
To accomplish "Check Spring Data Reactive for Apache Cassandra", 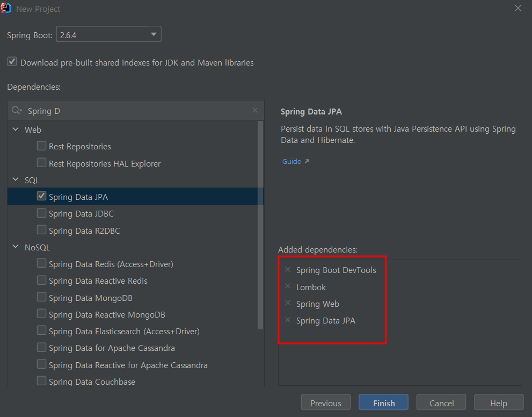I will pos(41,364).
